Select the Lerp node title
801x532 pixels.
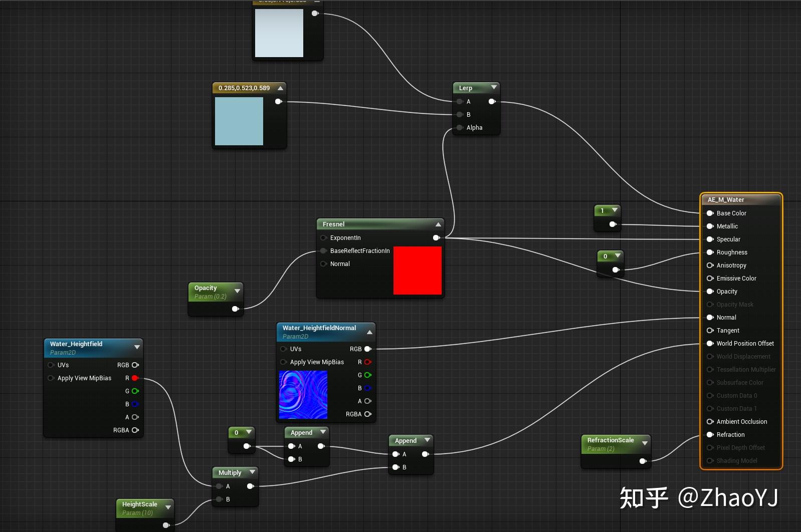pos(466,88)
